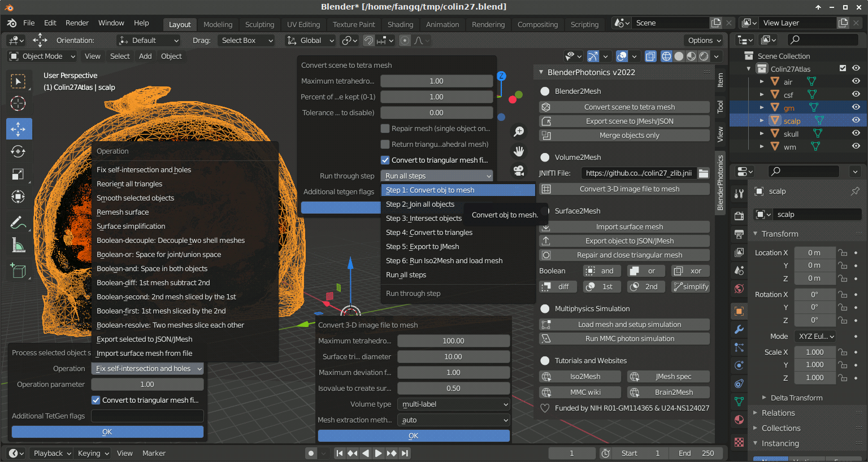
Task: Enable Return triangular mesh checkbox
Action: coord(385,144)
